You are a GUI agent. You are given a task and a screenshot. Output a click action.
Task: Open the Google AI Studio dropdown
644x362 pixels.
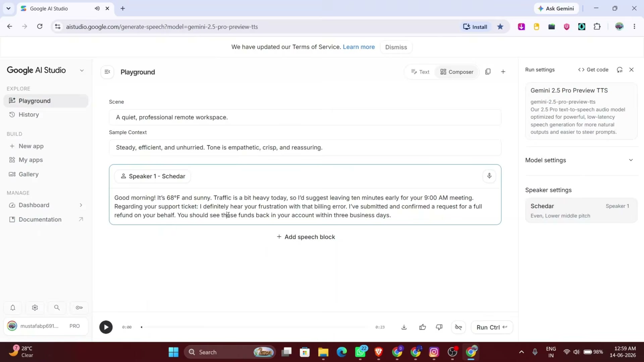(82, 70)
